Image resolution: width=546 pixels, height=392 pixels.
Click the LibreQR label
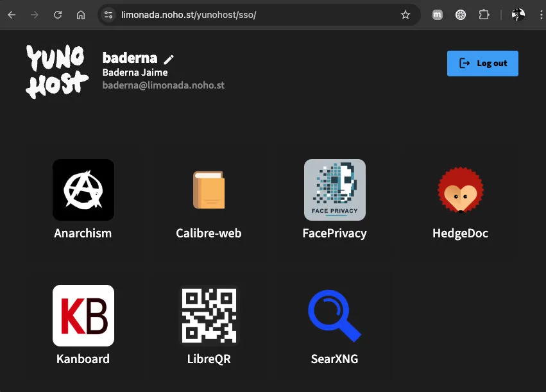click(x=209, y=359)
